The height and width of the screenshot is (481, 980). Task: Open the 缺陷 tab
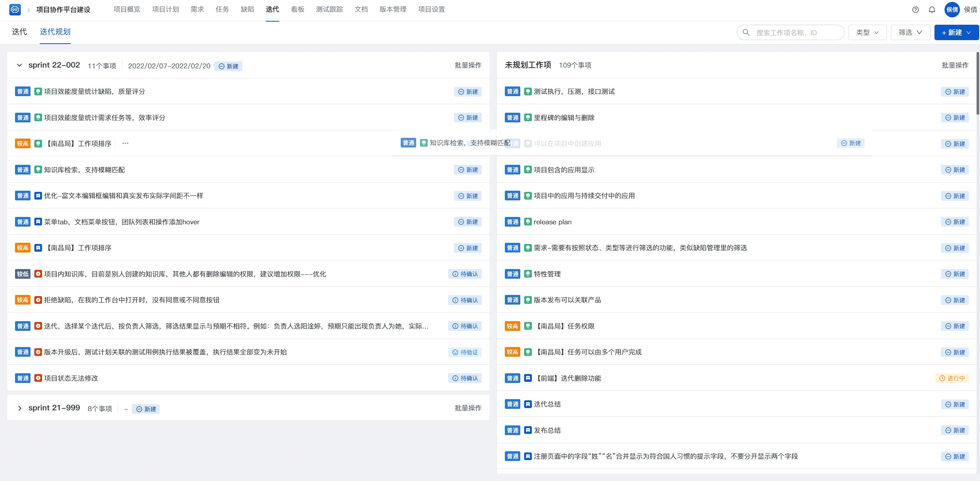(x=247, y=9)
